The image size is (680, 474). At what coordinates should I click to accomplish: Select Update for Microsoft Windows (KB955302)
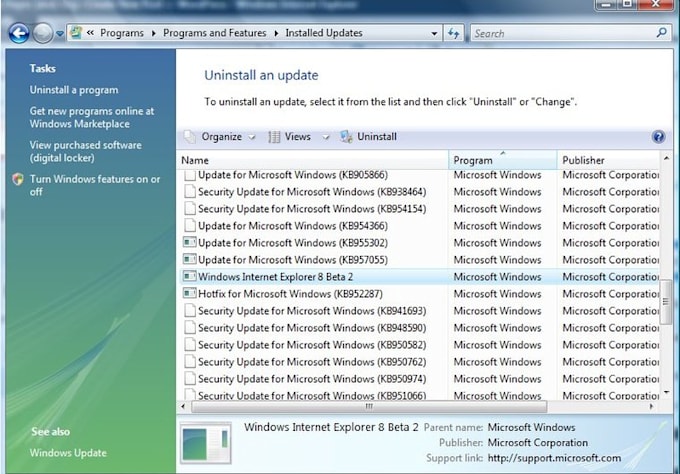pyautogui.click(x=293, y=242)
